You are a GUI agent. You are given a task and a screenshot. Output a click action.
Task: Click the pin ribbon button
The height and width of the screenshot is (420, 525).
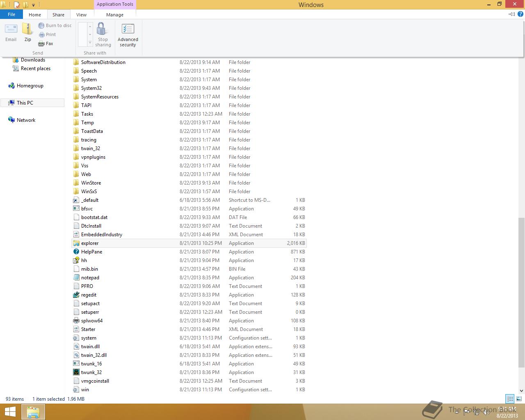click(512, 14)
